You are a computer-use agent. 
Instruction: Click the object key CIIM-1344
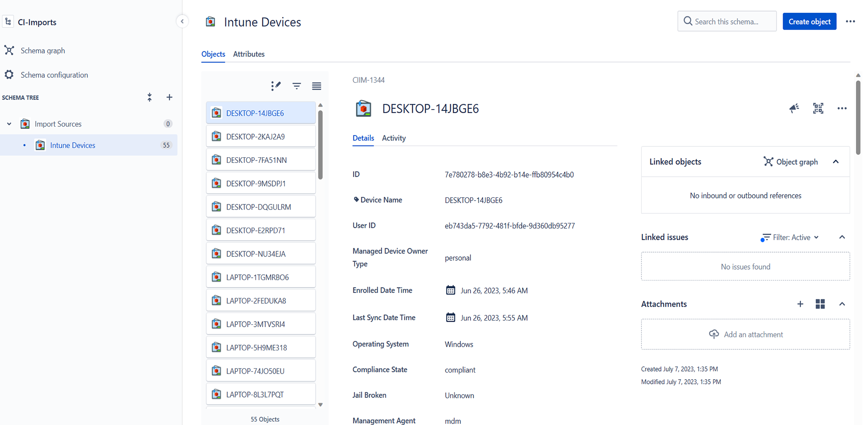[368, 80]
